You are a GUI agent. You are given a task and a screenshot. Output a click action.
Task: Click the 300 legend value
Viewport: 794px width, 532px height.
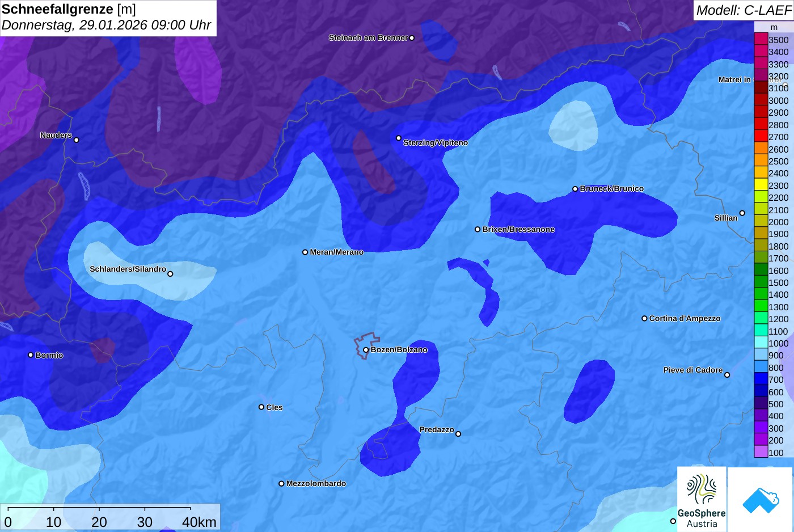pyautogui.click(x=776, y=429)
